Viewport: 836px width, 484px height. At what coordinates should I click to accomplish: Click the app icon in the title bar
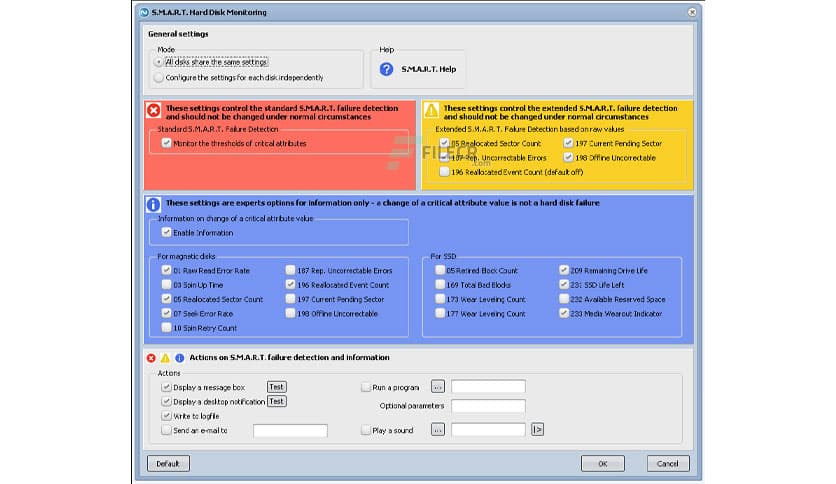pos(144,12)
